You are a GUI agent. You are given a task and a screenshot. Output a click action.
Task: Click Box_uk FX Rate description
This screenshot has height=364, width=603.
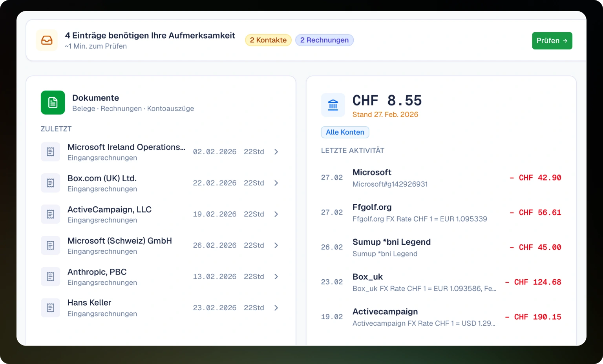coord(424,289)
